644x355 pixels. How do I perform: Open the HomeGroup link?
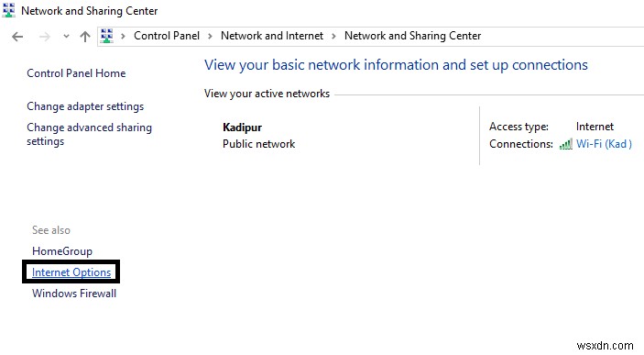[62, 251]
